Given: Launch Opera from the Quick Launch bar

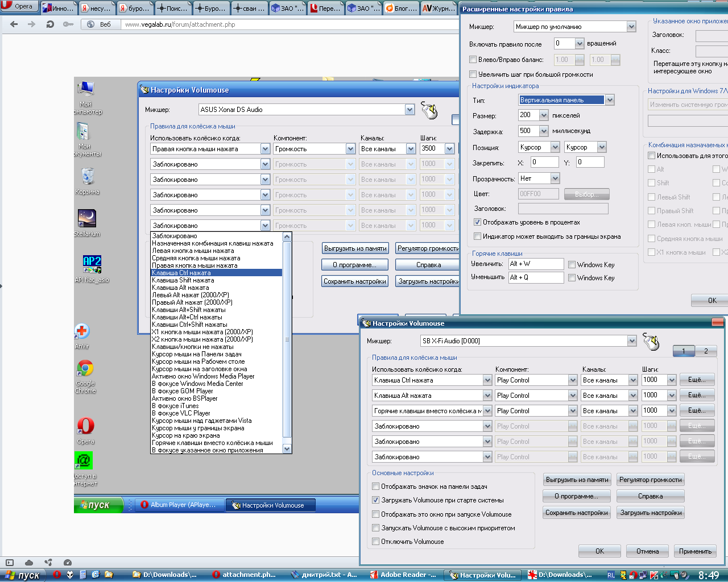Looking at the screenshot, I should point(57,575).
